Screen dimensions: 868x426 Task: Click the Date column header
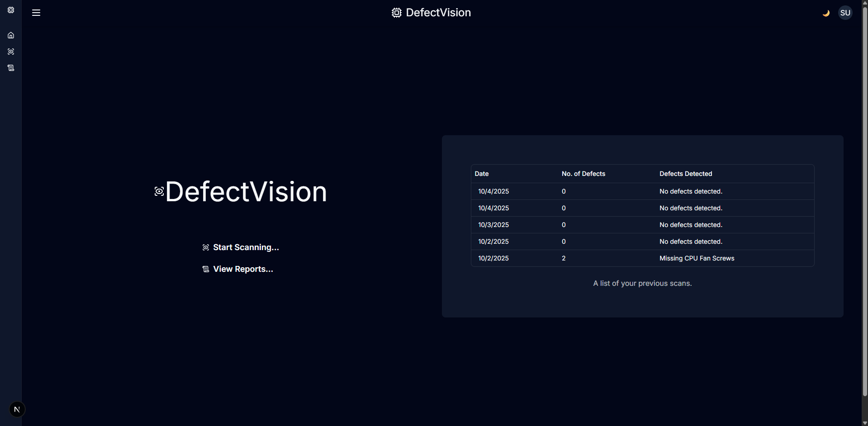(x=482, y=174)
